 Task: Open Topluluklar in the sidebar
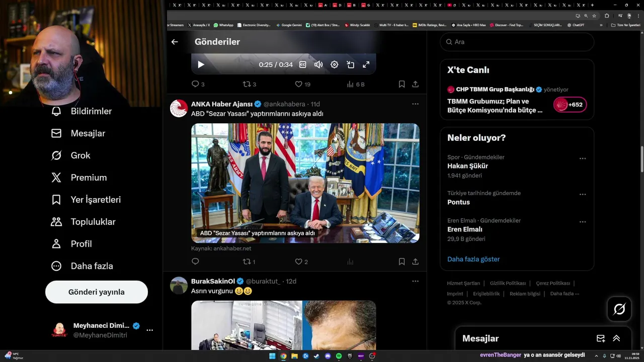[83, 222]
